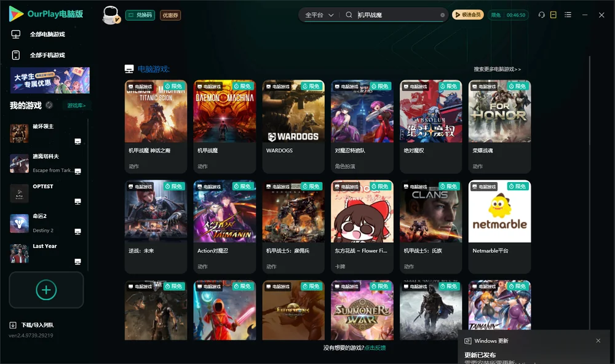Click the Action对魔忍 game title text
615x364 pixels.
[213, 251]
